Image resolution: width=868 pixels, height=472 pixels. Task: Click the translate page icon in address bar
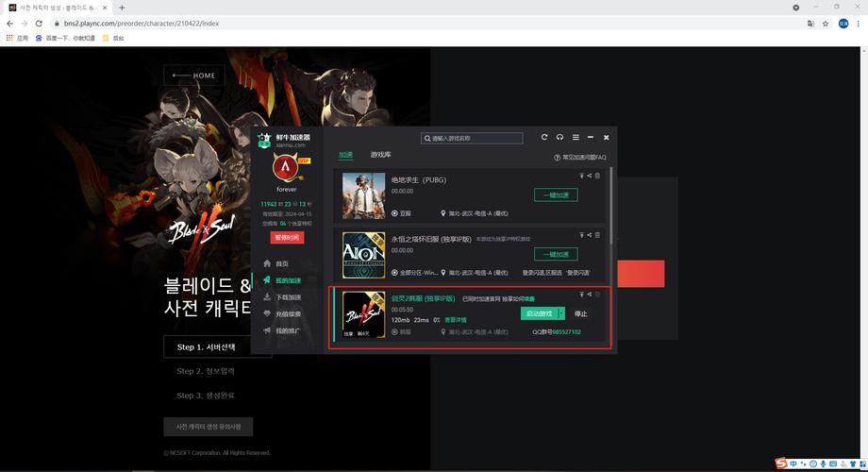(810, 24)
